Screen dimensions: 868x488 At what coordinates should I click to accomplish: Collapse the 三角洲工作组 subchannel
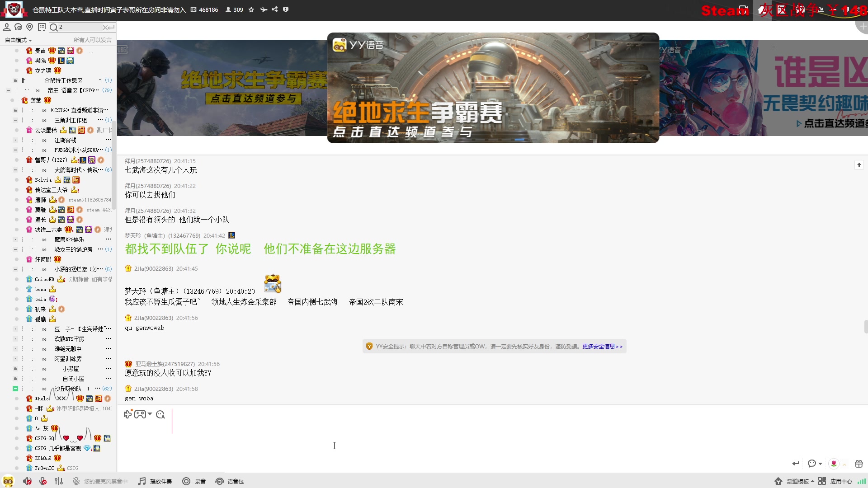[15, 120]
